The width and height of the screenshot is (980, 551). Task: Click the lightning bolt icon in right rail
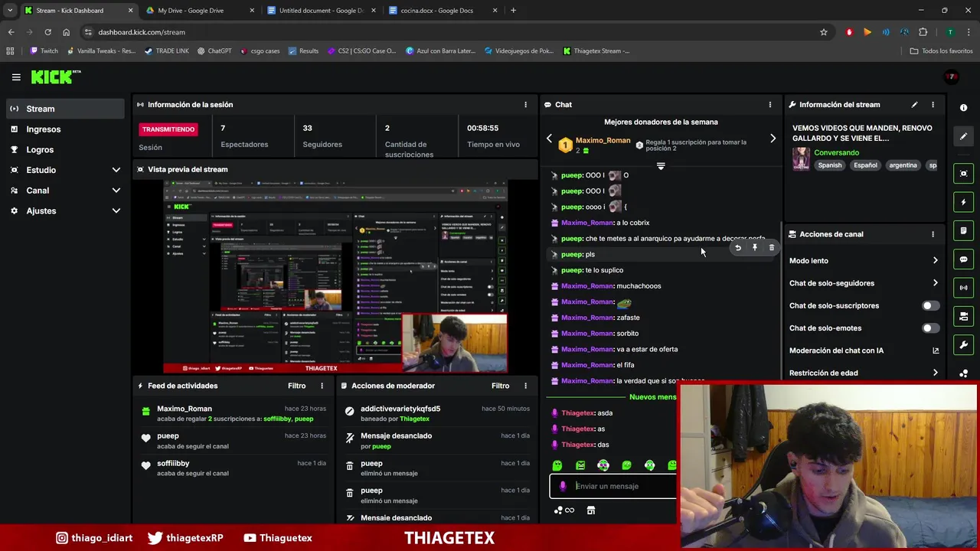[x=963, y=202]
